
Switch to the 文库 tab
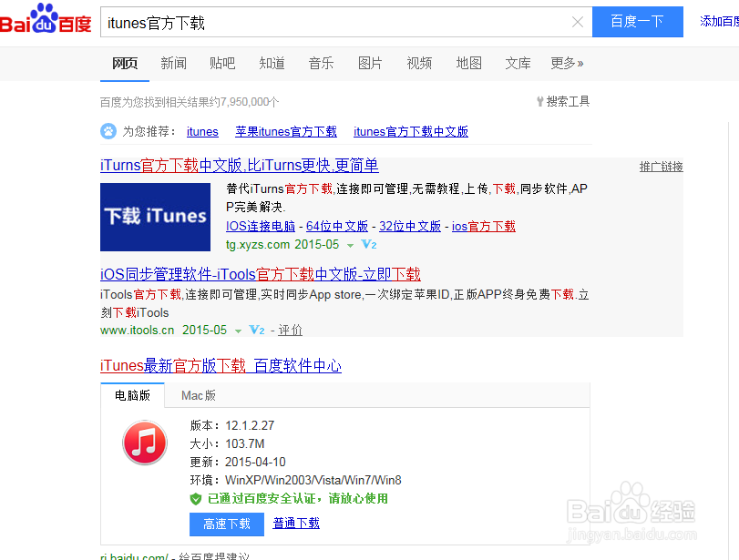click(x=518, y=63)
